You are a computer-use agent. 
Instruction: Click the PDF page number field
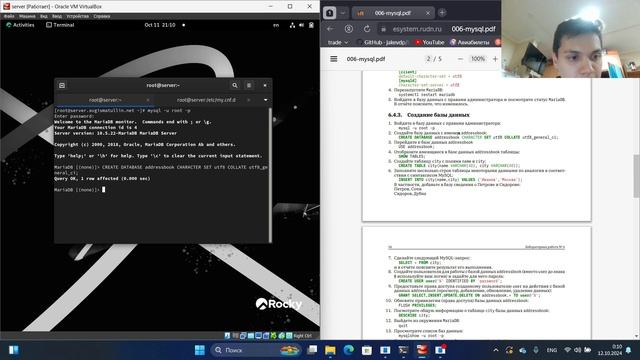tap(428, 59)
